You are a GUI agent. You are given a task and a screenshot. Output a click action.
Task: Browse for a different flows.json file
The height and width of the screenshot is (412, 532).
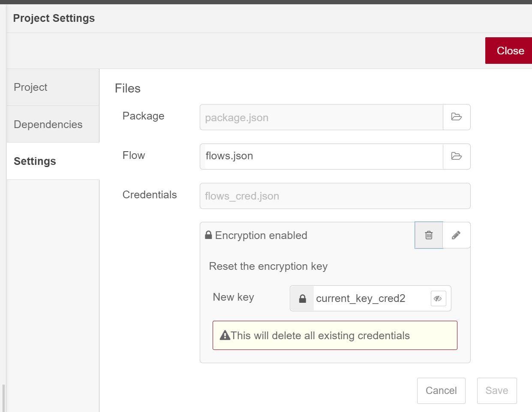coord(457,157)
